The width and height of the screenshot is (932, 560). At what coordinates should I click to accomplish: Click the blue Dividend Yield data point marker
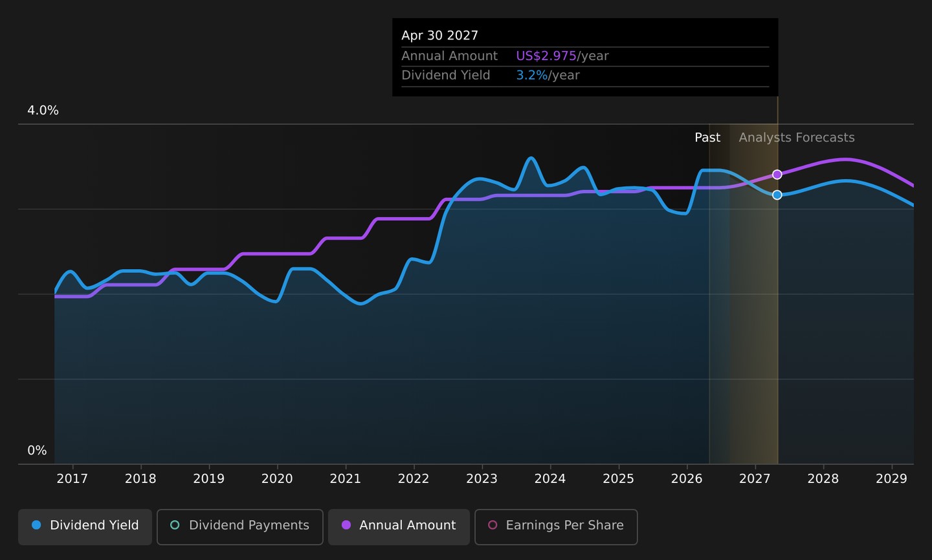click(777, 195)
